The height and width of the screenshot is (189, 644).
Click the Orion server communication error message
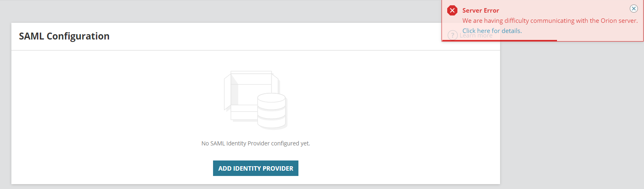[550, 21]
